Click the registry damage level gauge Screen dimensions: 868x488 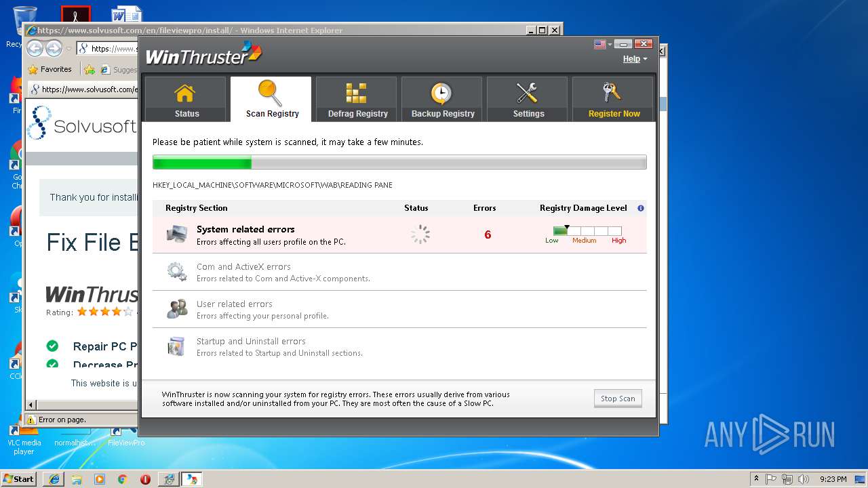click(587, 231)
